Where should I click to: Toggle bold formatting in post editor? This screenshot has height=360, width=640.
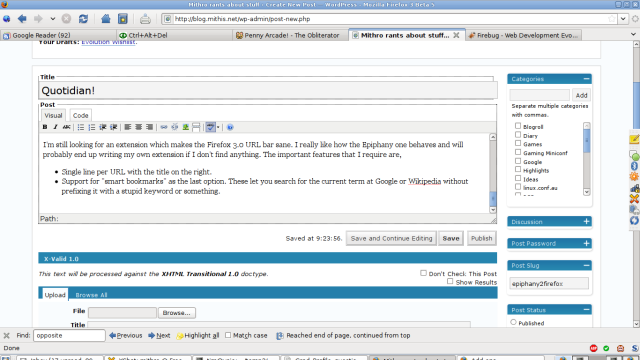coord(45,127)
